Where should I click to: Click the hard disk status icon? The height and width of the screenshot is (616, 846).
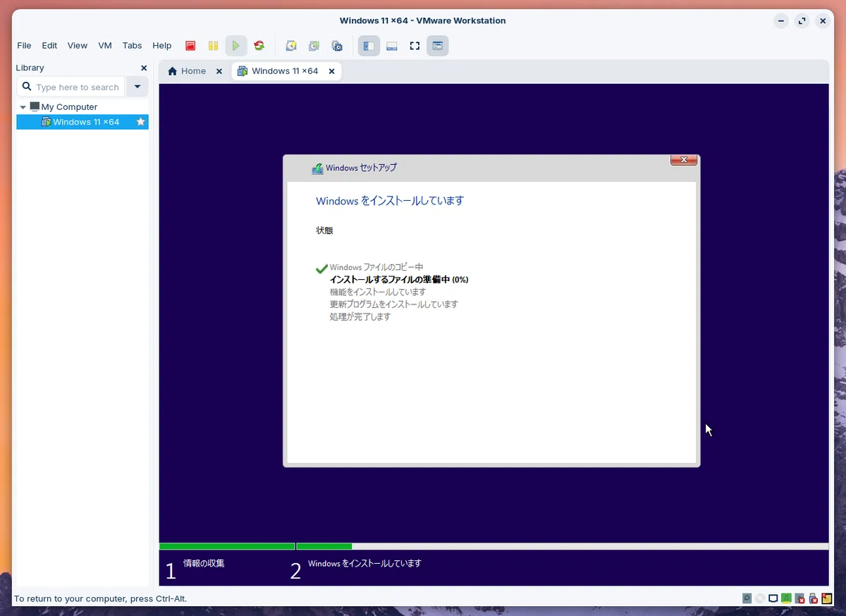747,598
